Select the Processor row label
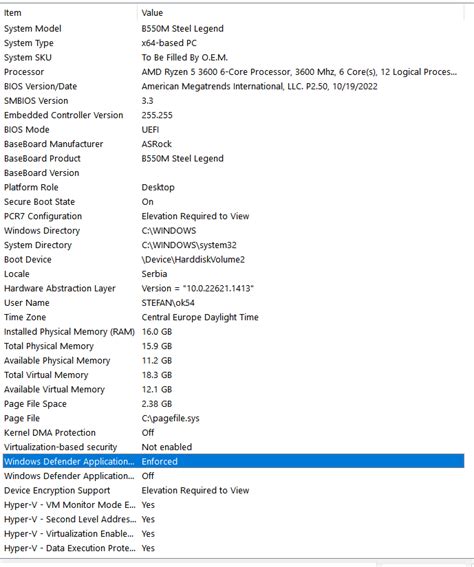This screenshot has height=567, width=474. pyautogui.click(x=24, y=72)
